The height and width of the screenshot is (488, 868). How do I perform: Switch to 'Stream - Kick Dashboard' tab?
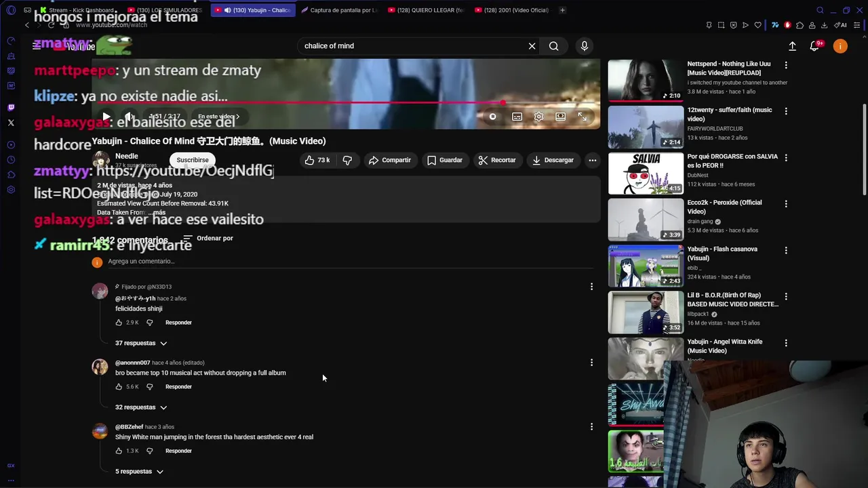coord(79,10)
